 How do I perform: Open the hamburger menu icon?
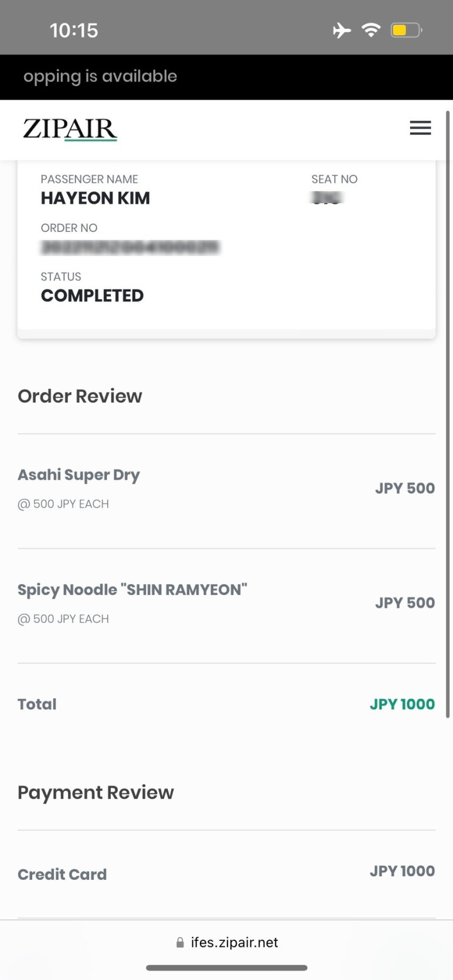(x=420, y=128)
